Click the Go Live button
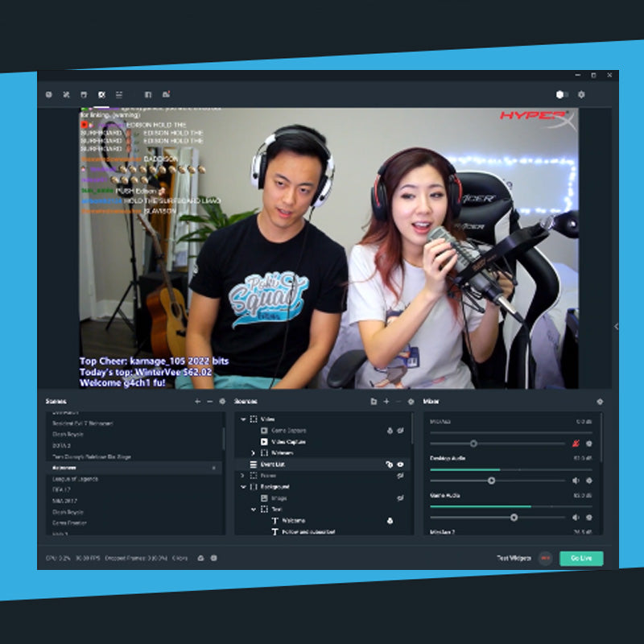 [x=580, y=558]
